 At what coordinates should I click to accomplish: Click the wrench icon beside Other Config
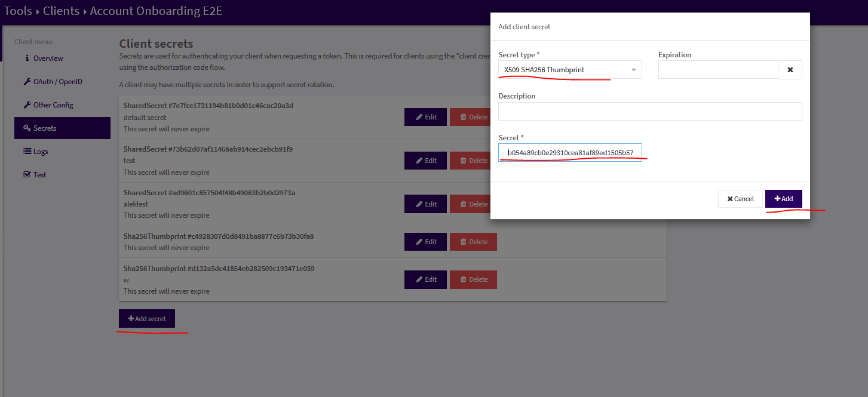coord(27,105)
